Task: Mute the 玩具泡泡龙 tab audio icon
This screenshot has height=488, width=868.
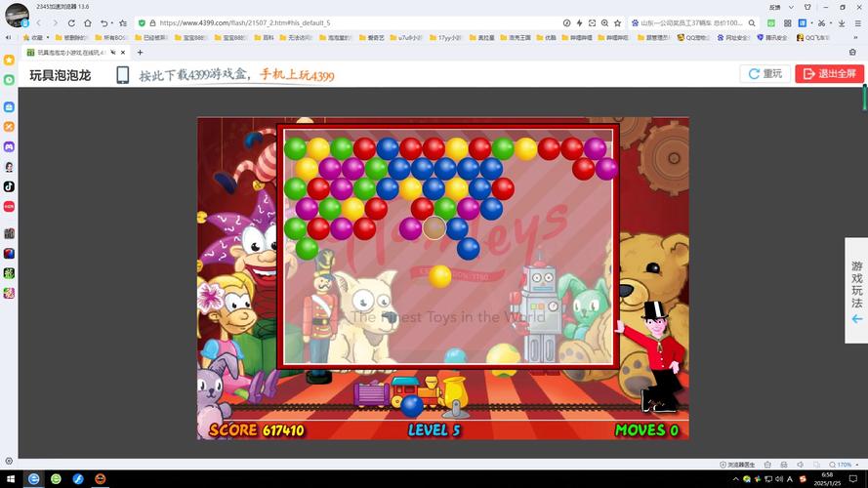Action: (113, 53)
